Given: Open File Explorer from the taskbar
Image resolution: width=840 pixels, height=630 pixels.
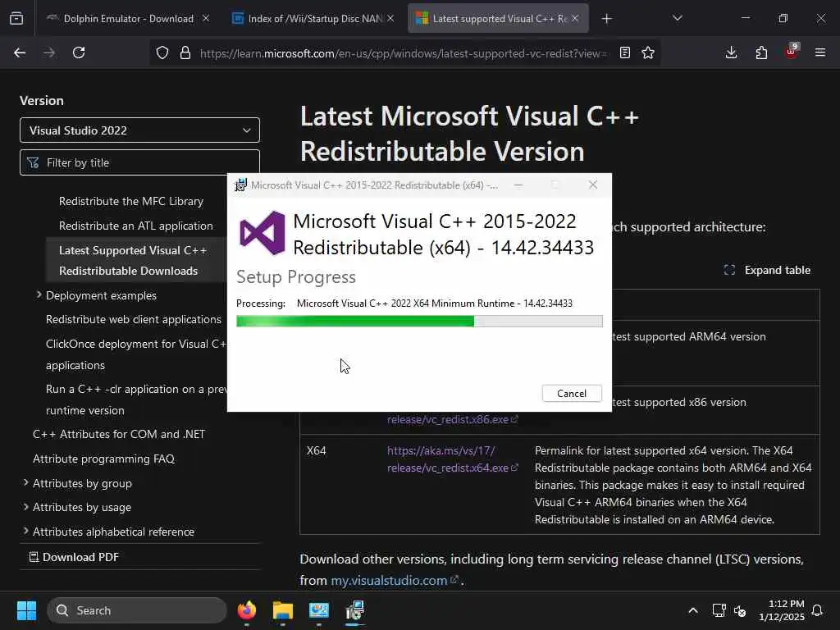Looking at the screenshot, I should (283, 610).
